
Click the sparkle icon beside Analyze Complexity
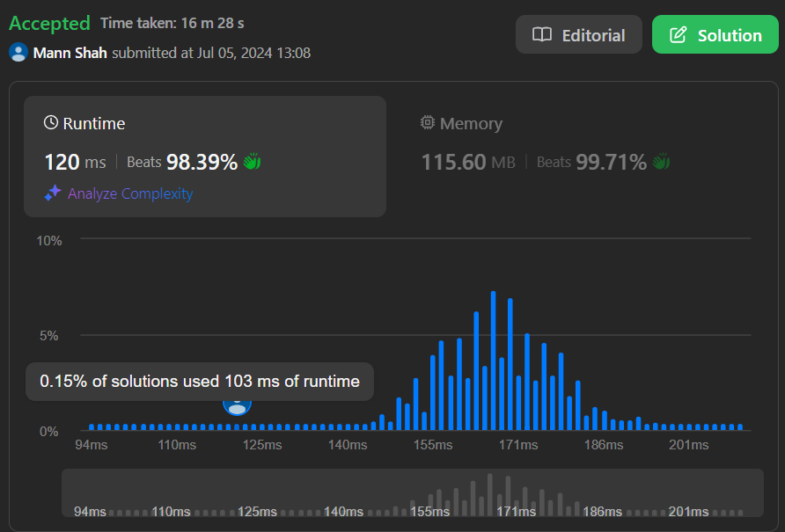pos(53,193)
